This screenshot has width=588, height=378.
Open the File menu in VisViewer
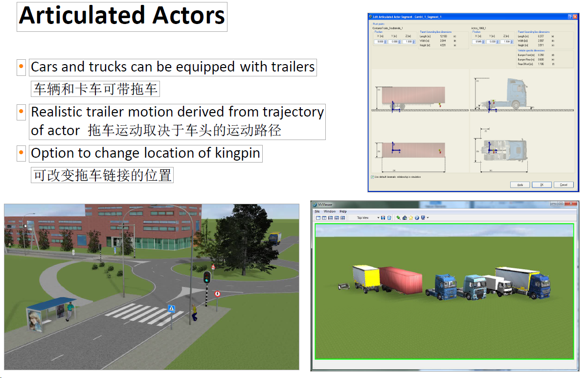(x=317, y=212)
